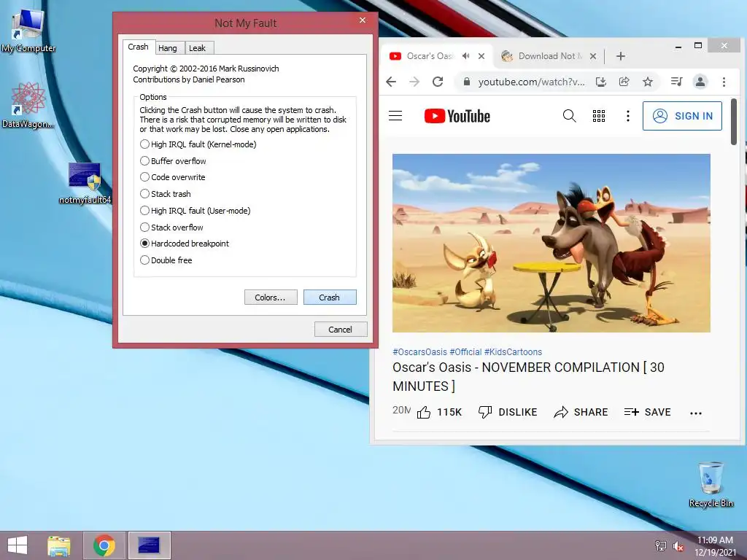Open the Windows Start button
The image size is (747, 560).
click(x=18, y=545)
